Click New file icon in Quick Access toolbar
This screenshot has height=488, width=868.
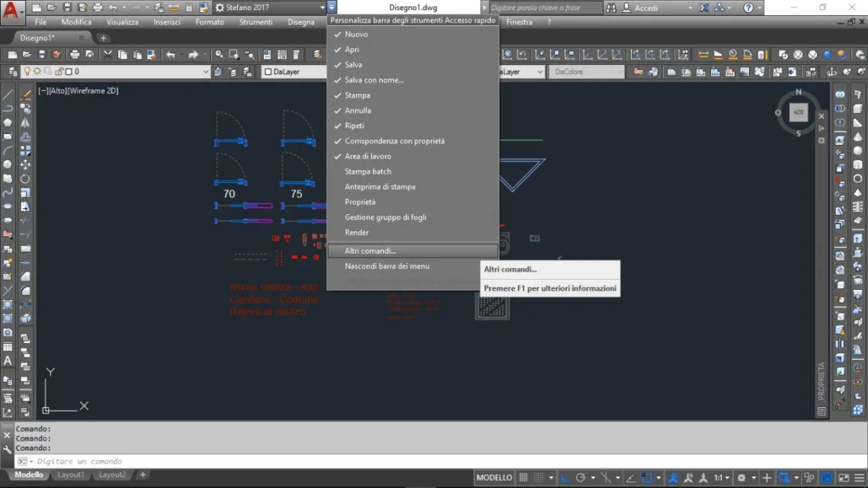point(37,8)
